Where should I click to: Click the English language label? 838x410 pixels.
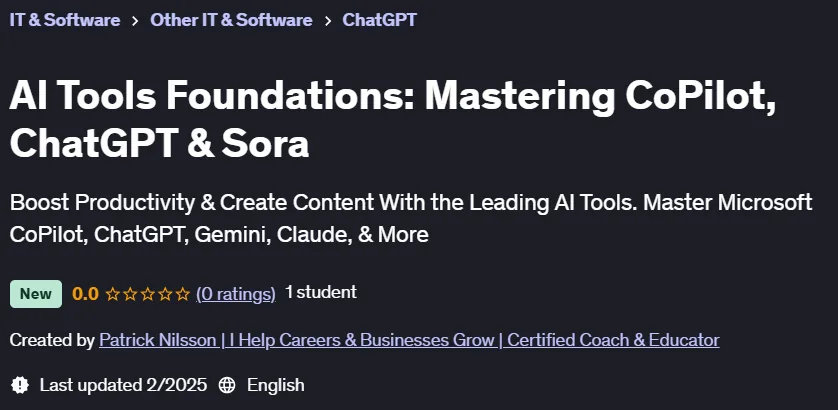pyautogui.click(x=276, y=385)
